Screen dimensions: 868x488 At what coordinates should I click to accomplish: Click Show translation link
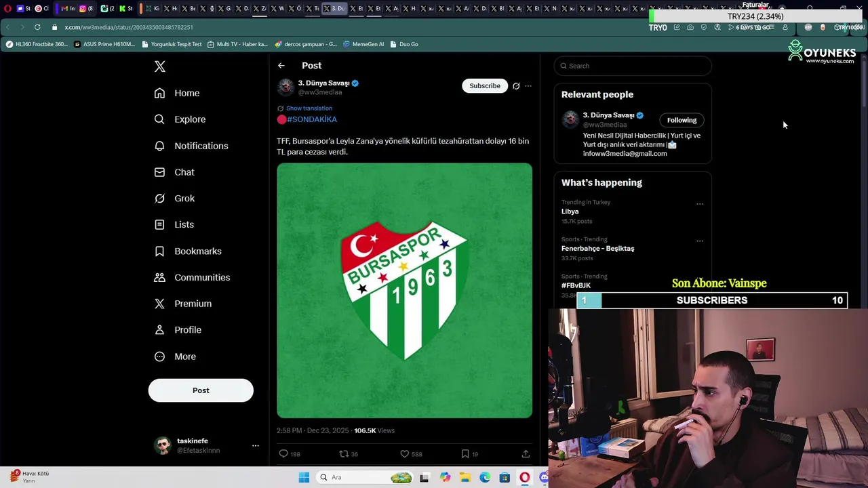[x=309, y=108]
